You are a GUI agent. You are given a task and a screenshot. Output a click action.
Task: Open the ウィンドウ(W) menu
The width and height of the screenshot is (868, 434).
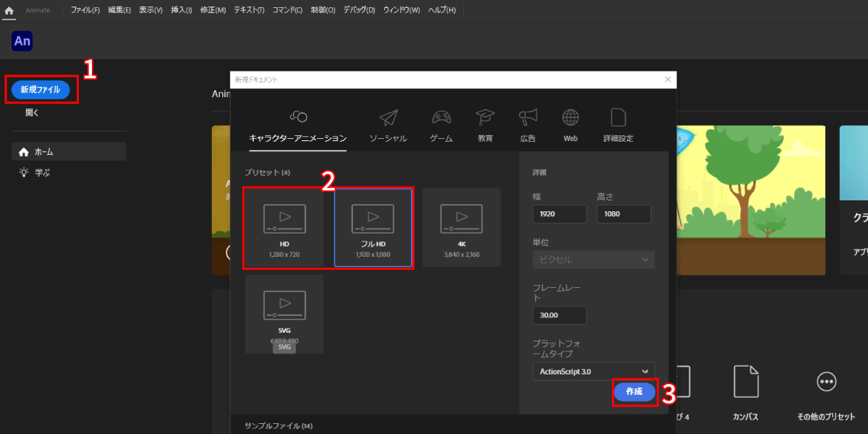[401, 10]
